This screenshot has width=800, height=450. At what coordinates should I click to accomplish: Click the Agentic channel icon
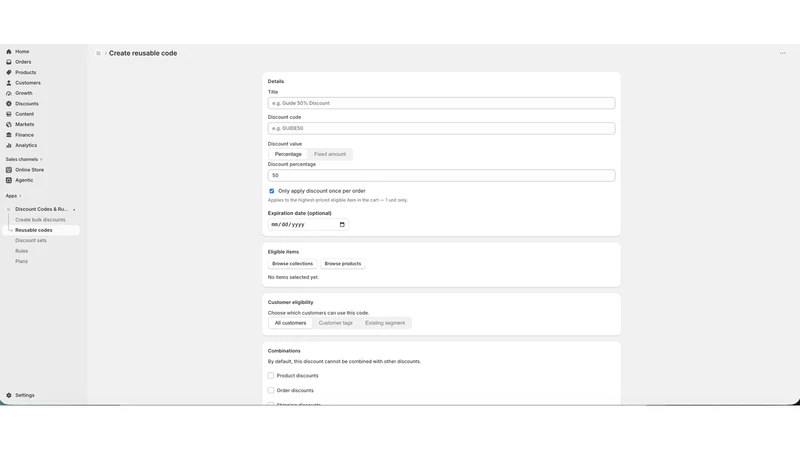(9, 180)
